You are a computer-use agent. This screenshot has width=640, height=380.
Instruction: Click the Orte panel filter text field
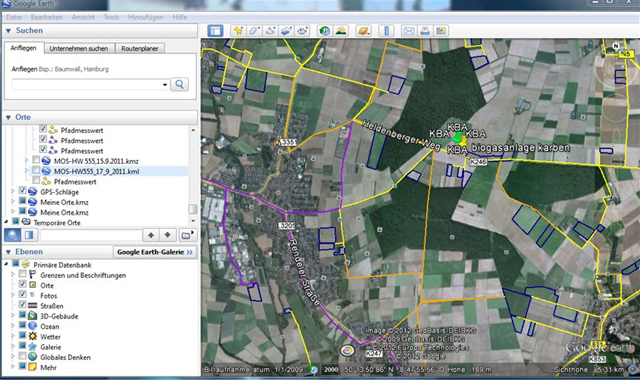[x=91, y=235]
